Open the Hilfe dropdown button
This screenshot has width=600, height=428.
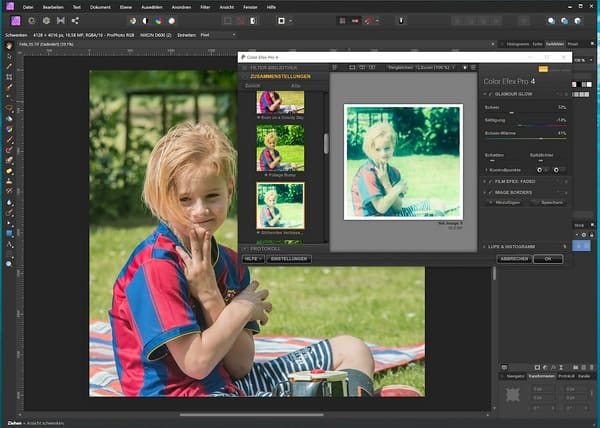coord(253,259)
